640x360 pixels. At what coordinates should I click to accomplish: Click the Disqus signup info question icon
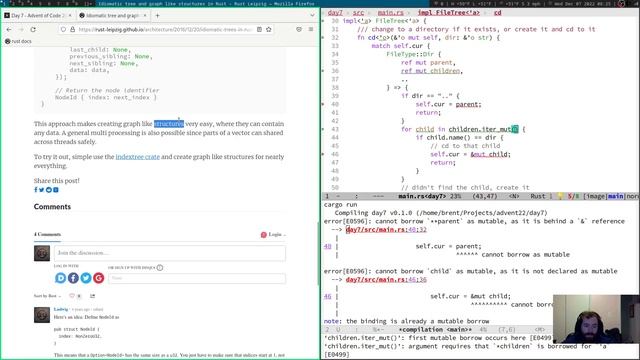tap(160, 268)
